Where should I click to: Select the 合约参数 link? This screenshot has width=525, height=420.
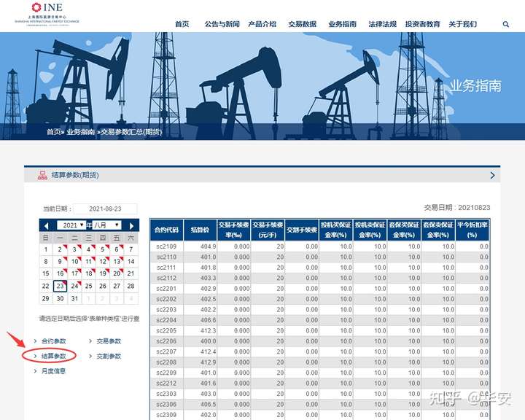click(53, 341)
